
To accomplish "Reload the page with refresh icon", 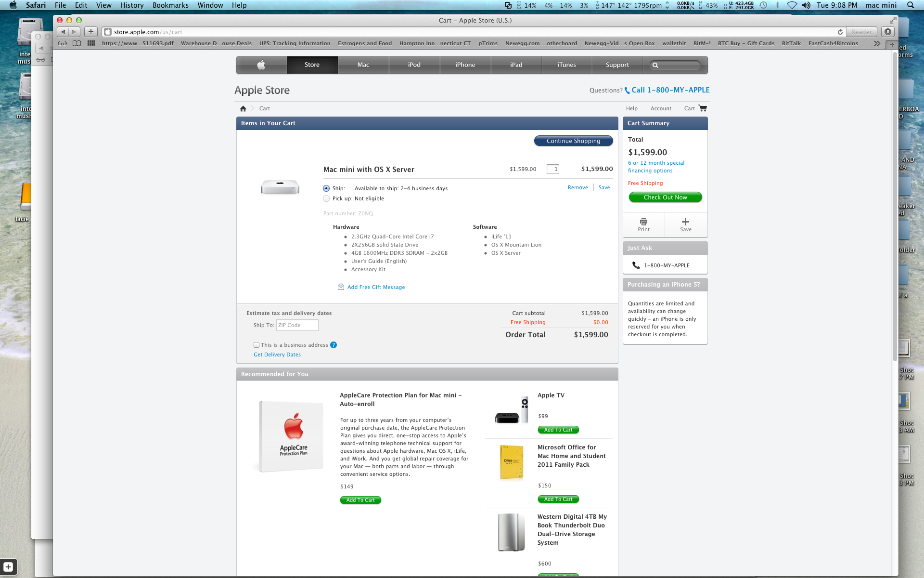I will (840, 32).
